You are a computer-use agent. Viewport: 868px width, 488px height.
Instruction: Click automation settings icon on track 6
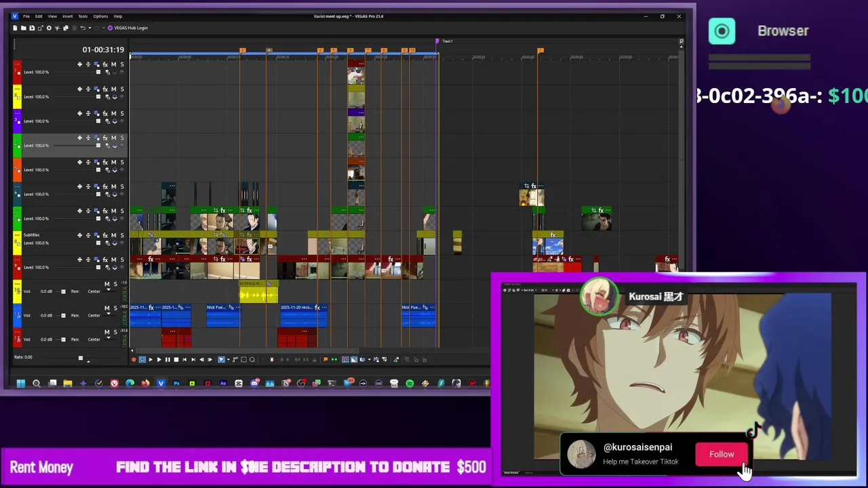tap(88, 186)
